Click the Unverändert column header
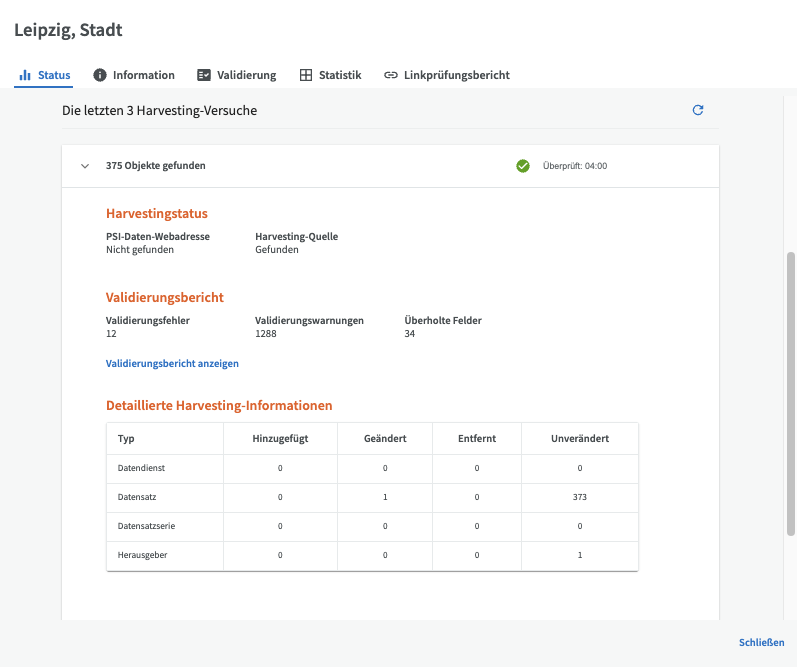Viewport: 797px width, 667px height. click(x=579, y=439)
